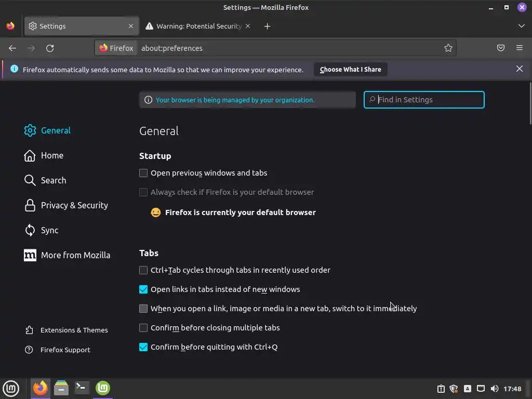532x399 pixels.
Task: Close the Settings tab
Action: tap(131, 26)
